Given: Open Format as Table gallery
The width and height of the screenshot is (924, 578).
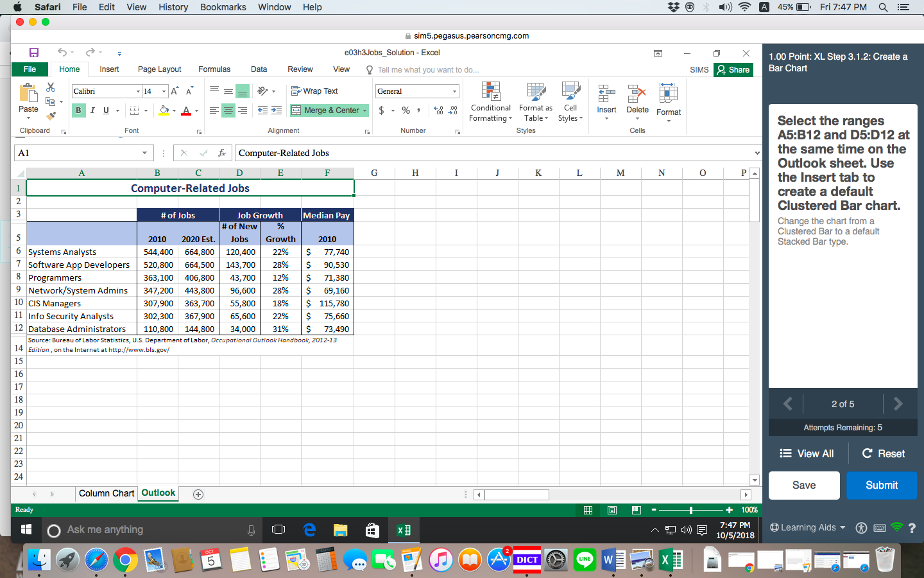Looking at the screenshot, I should [536, 102].
